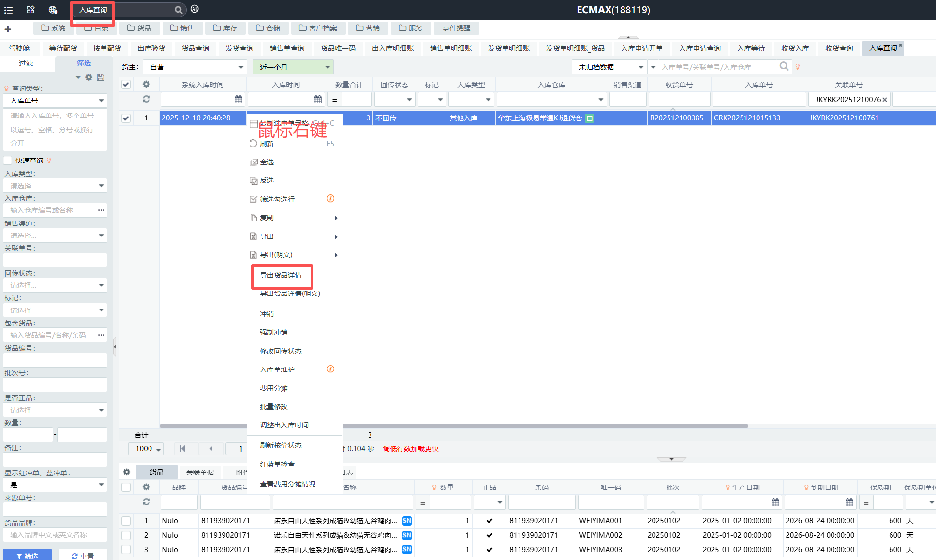Clear the 关联单号 filter with X icon
This screenshot has width=936, height=560.
coord(885,100)
